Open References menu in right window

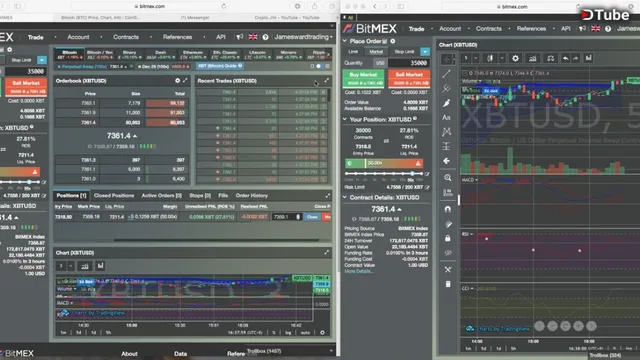tap(531, 29)
